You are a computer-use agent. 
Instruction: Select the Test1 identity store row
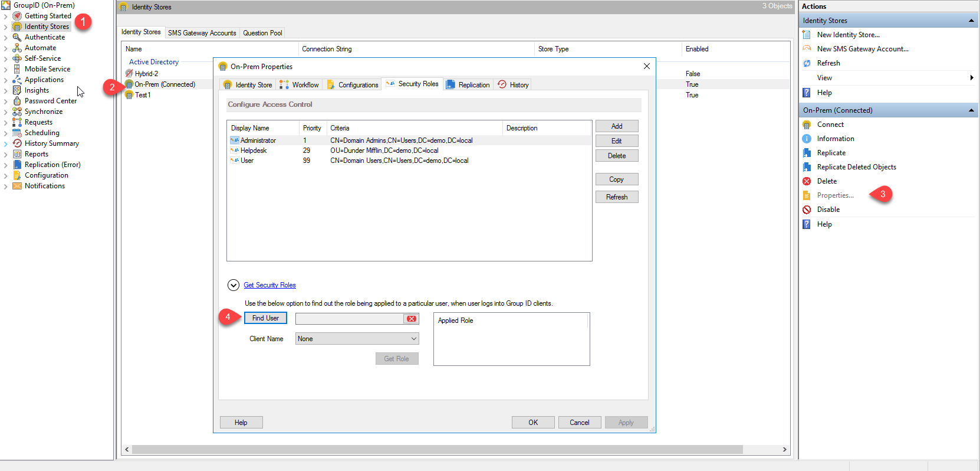click(143, 95)
